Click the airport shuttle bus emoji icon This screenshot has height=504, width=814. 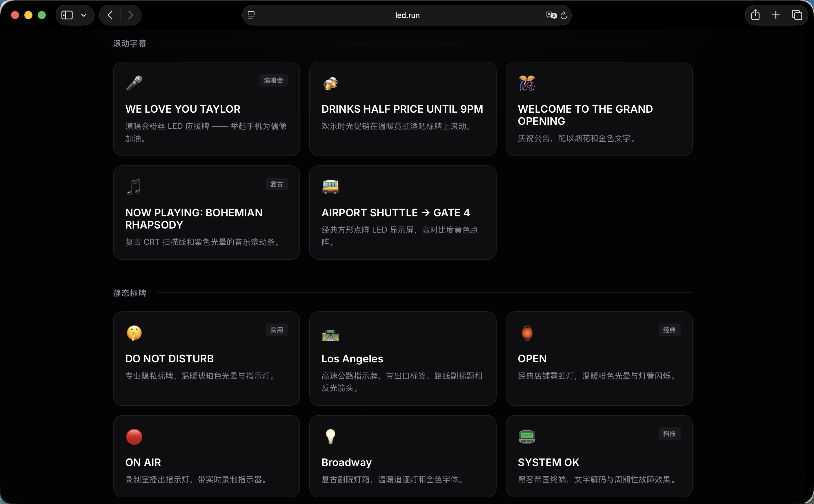(330, 187)
